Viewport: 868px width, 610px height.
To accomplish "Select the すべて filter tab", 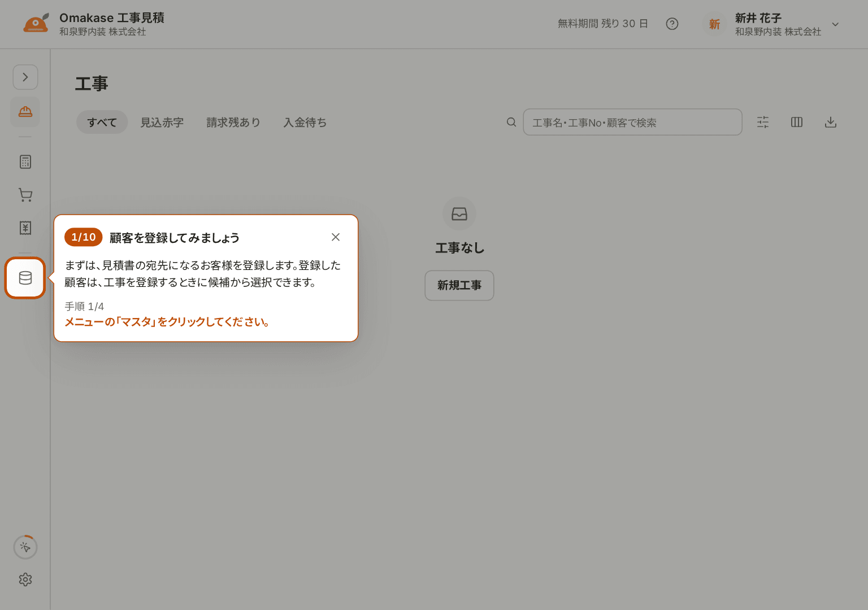I will tap(102, 123).
